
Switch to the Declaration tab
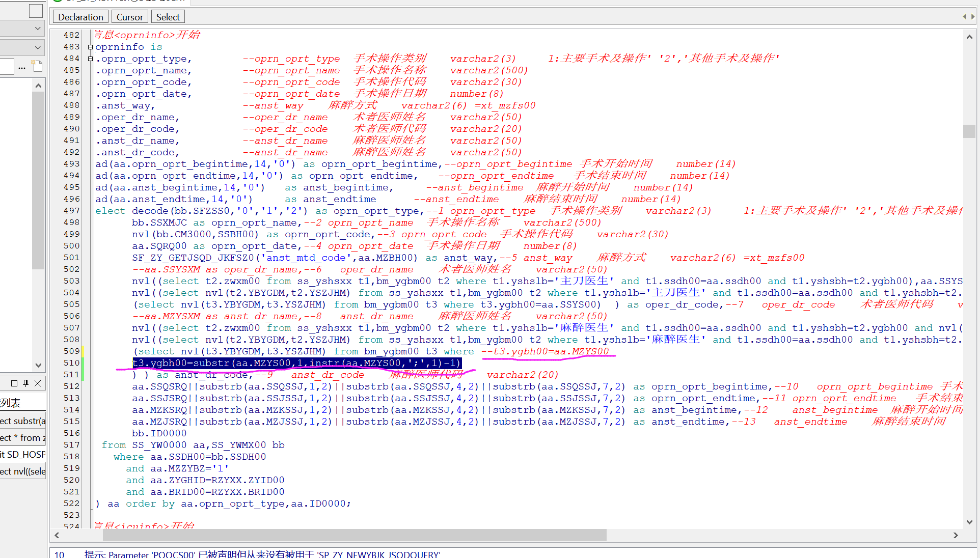click(80, 17)
